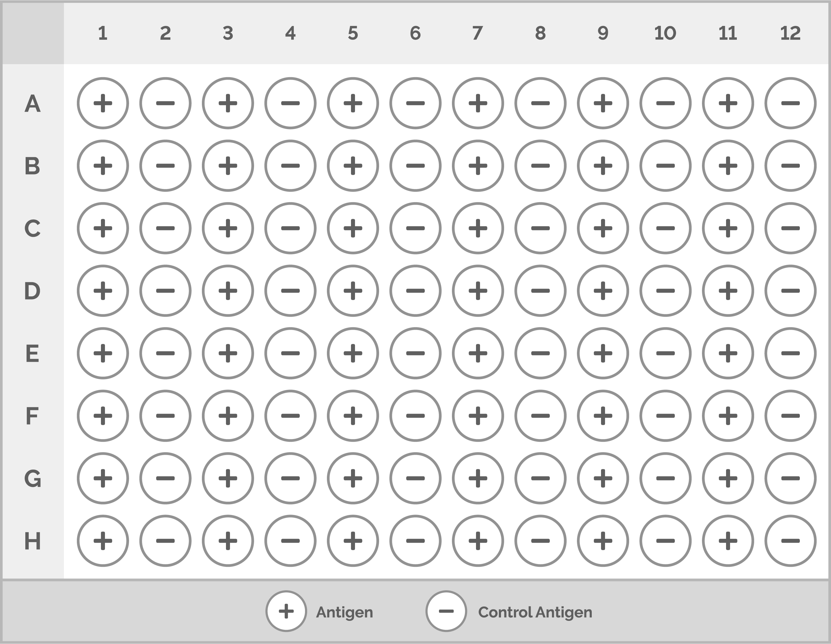Click the Antigen plus icon in legend
831x644 pixels.
(x=286, y=612)
